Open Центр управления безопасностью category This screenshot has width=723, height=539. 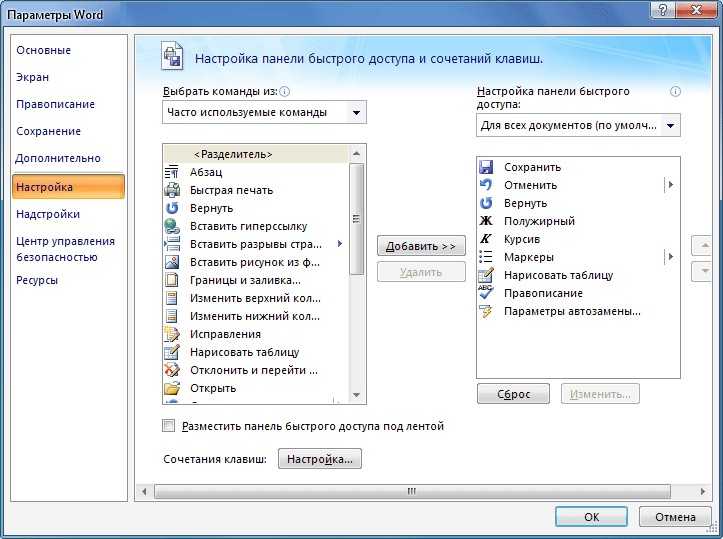pyautogui.click(x=65, y=249)
